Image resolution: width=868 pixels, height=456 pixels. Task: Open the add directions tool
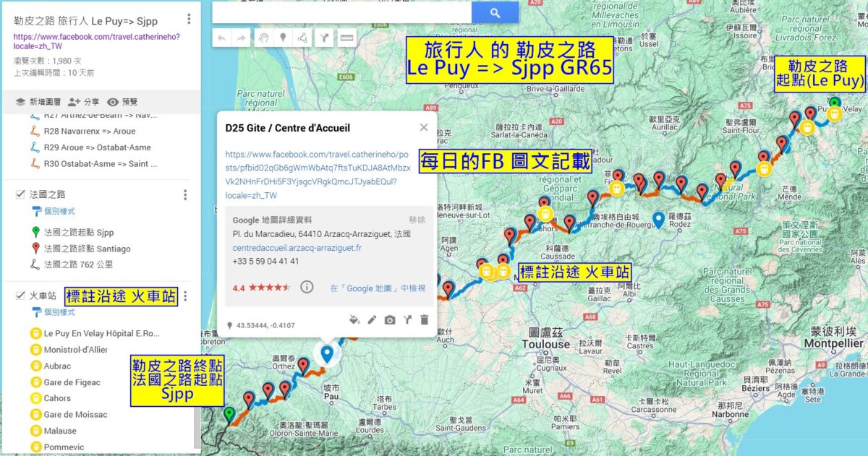point(324,38)
